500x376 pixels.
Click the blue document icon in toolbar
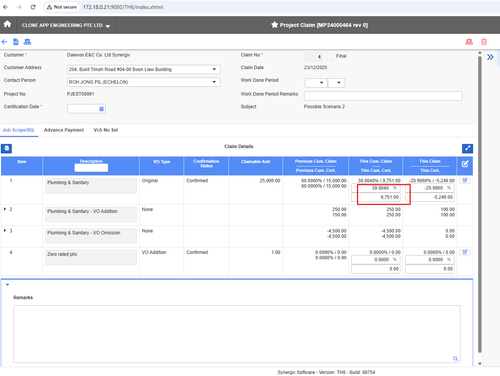pos(16,42)
